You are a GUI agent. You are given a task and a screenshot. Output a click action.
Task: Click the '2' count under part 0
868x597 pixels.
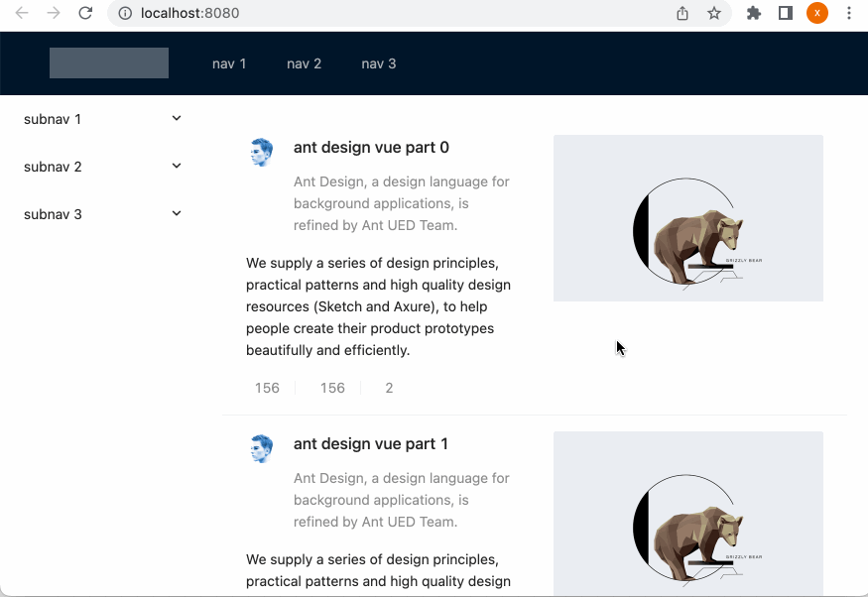click(389, 388)
